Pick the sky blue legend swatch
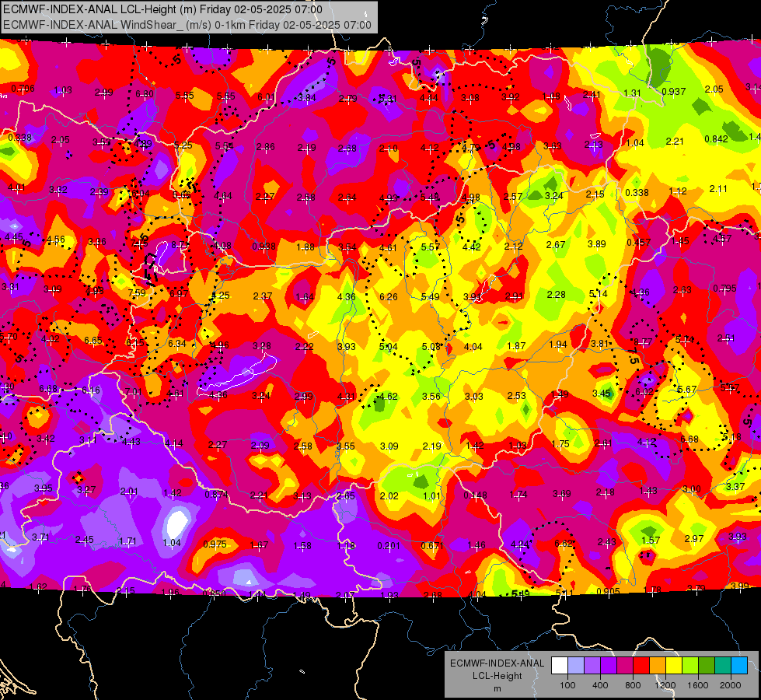Screen dimensions: 761x700 click(x=740, y=665)
